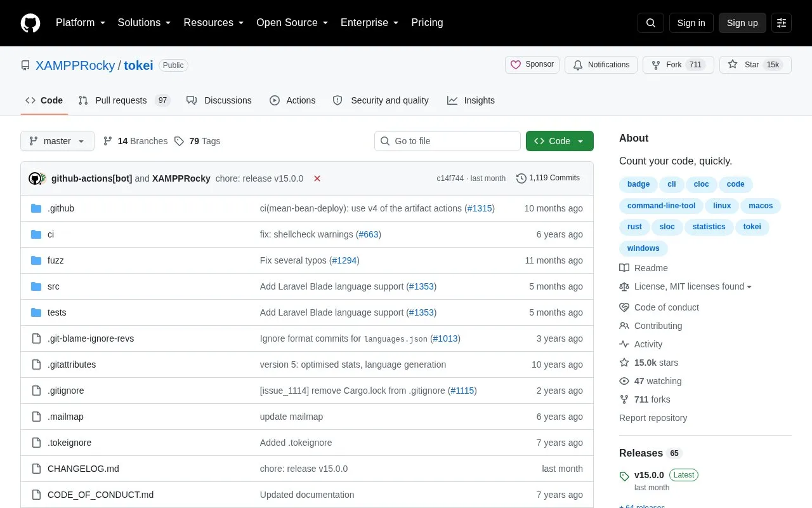Open the search magnifier button
This screenshot has width=812, height=508.
click(x=651, y=23)
